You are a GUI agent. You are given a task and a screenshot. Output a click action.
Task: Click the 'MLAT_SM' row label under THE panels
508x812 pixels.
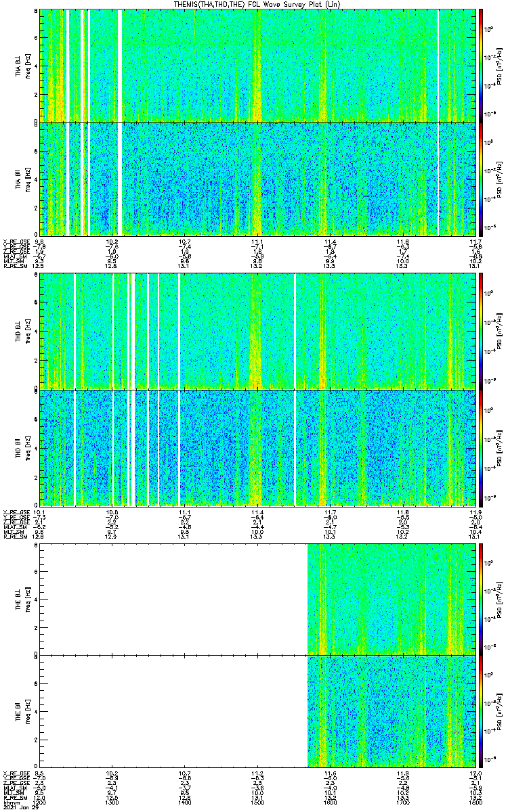(14, 787)
